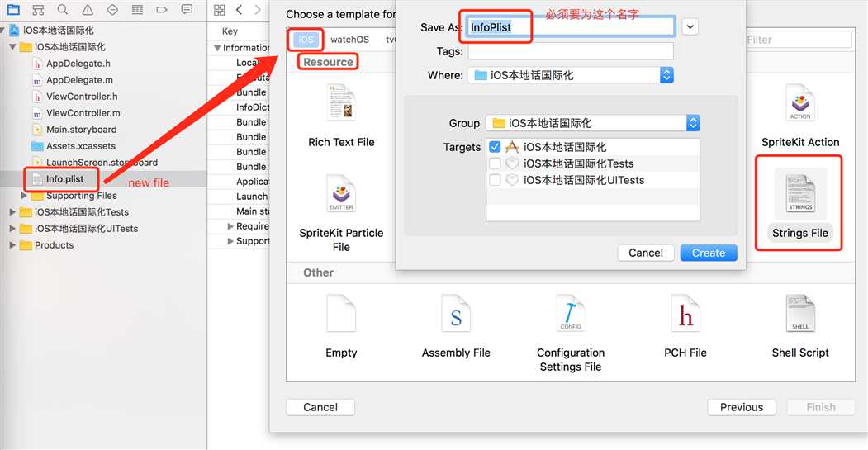The width and height of the screenshot is (868, 450).
Task: Select AppDelegate.m in the navigator
Action: coord(78,80)
